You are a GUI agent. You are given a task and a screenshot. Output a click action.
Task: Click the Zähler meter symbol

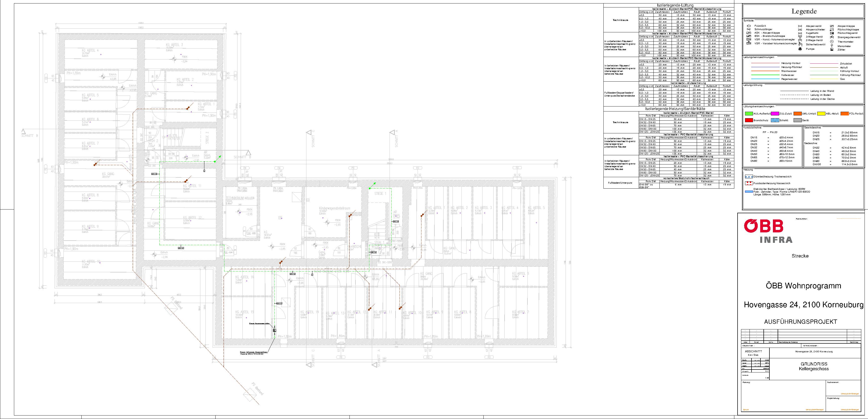(832, 50)
